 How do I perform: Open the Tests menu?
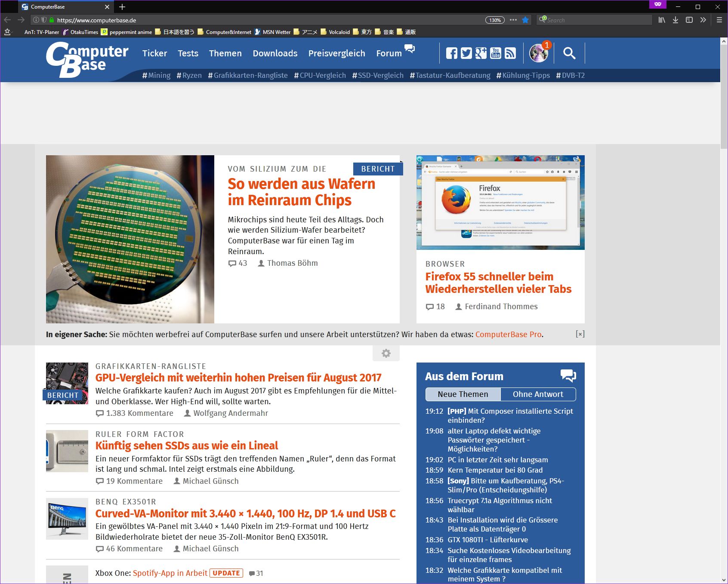pyautogui.click(x=188, y=53)
